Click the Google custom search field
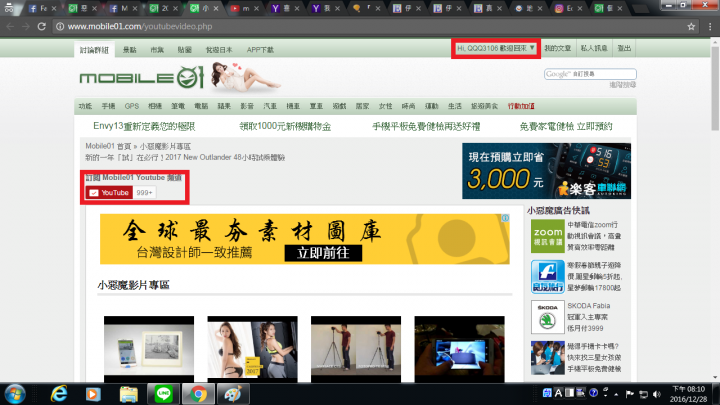 [x=590, y=74]
